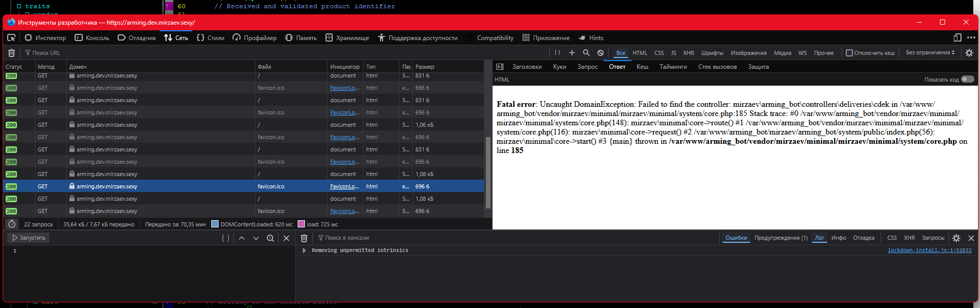Click the Запустить button

tap(29, 238)
